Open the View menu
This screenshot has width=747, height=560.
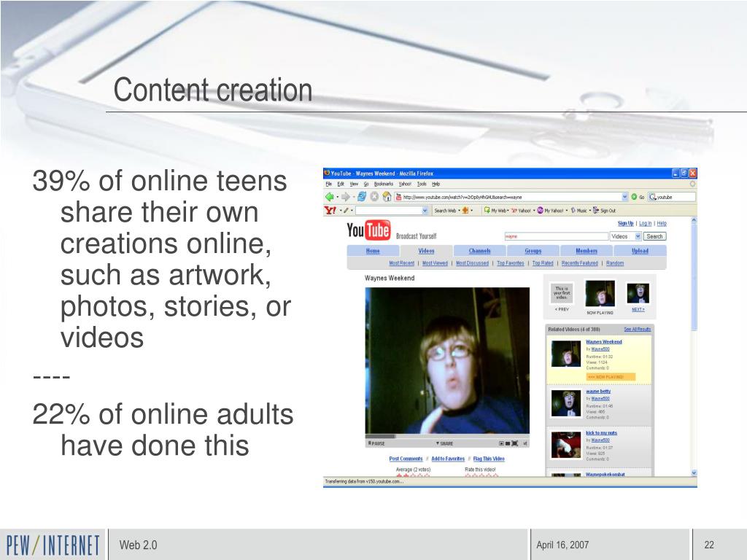[354, 184]
